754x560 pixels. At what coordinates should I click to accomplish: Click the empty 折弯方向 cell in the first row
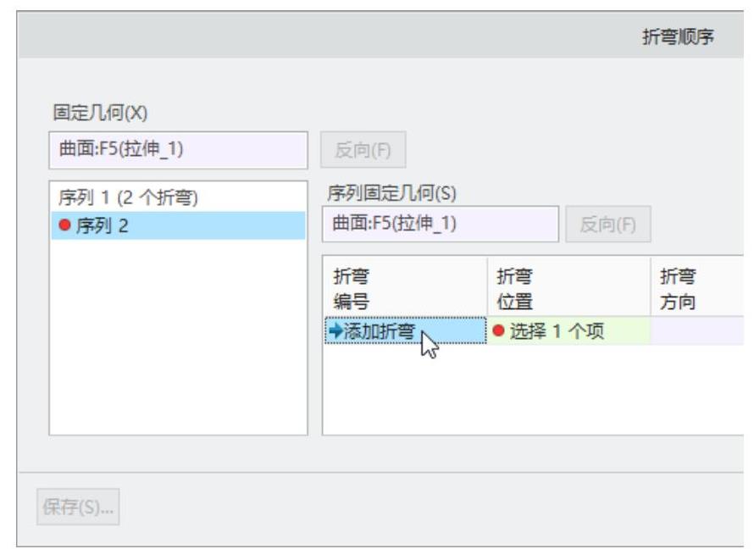click(696, 331)
